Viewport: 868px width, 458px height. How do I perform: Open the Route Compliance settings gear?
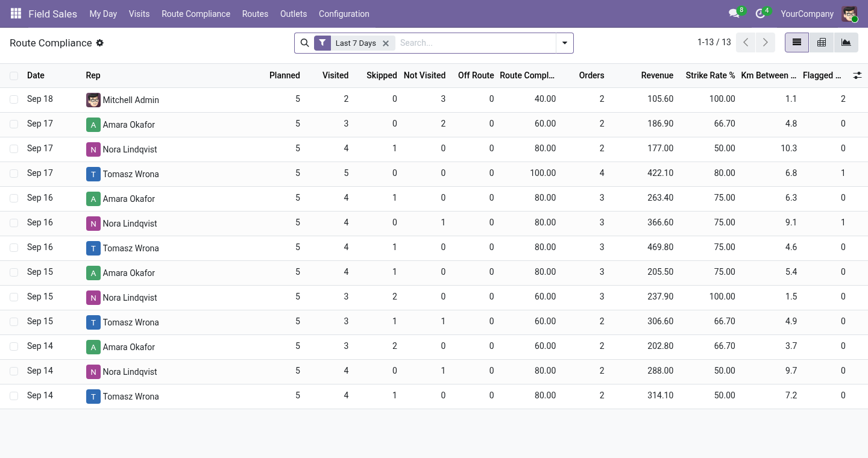tap(100, 43)
